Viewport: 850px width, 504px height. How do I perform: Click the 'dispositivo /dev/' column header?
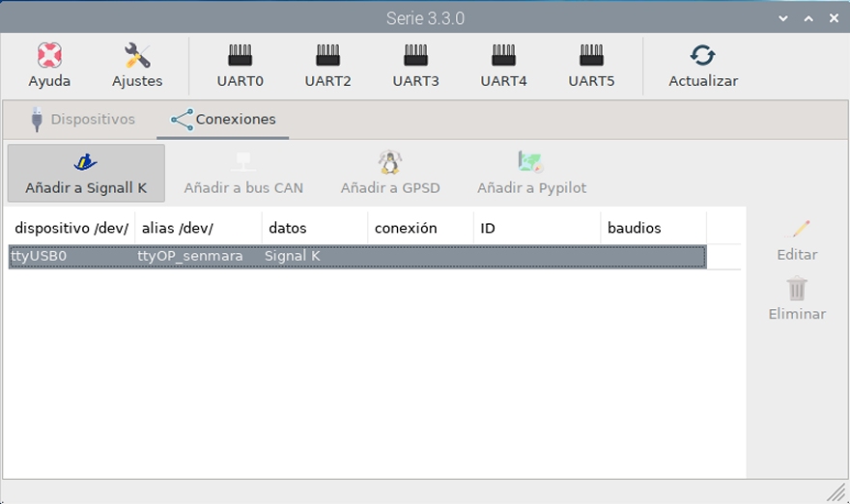tap(71, 229)
